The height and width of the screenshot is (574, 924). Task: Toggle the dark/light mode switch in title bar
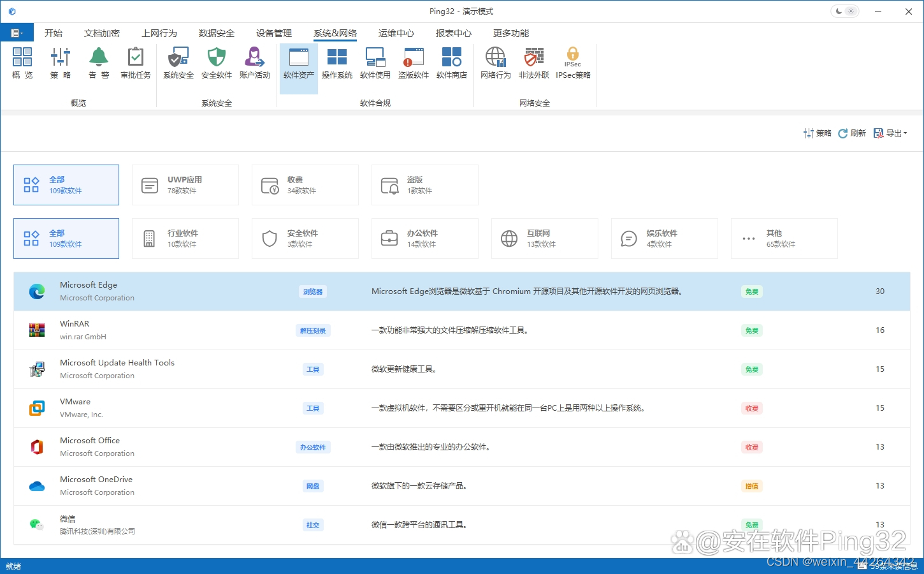tap(845, 11)
